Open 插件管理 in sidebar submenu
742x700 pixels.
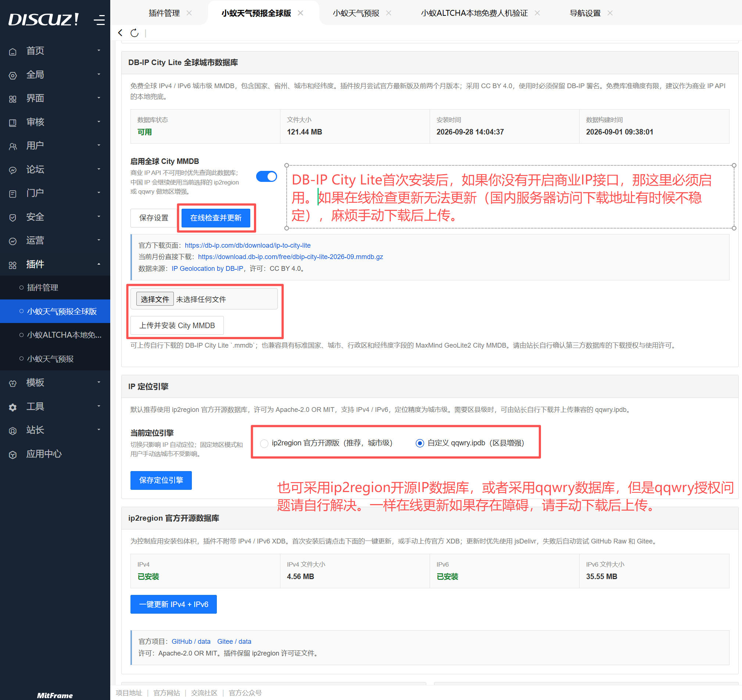click(x=43, y=287)
